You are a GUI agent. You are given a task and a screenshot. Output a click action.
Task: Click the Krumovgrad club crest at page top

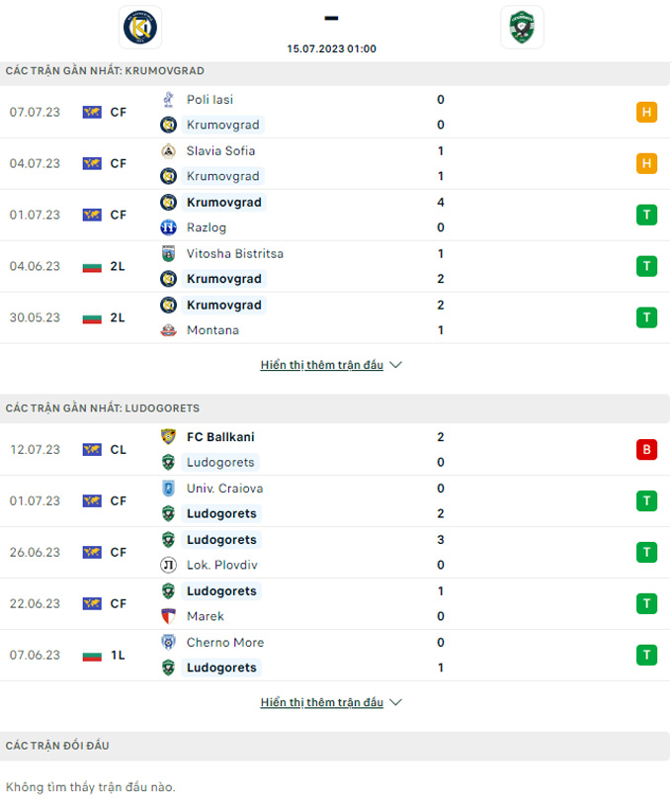pyautogui.click(x=141, y=27)
